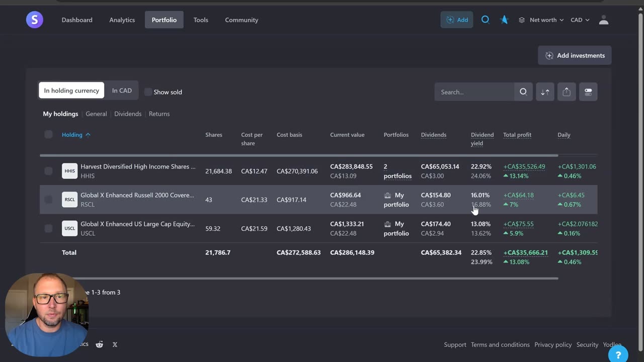The height and width of the screenshot is (362, 644).
Task: Switch to the Analytics nav tab
Action: (x=122, y=20)
